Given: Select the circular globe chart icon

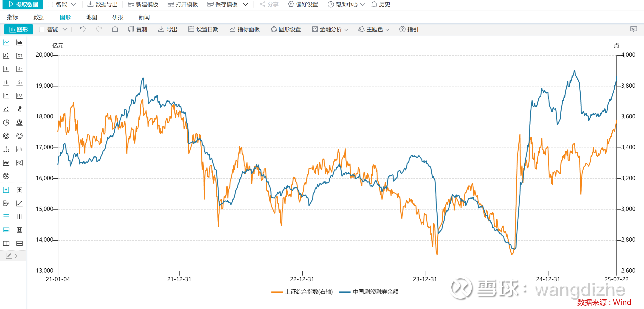Looking at the screenshot, I should (6, 176).
